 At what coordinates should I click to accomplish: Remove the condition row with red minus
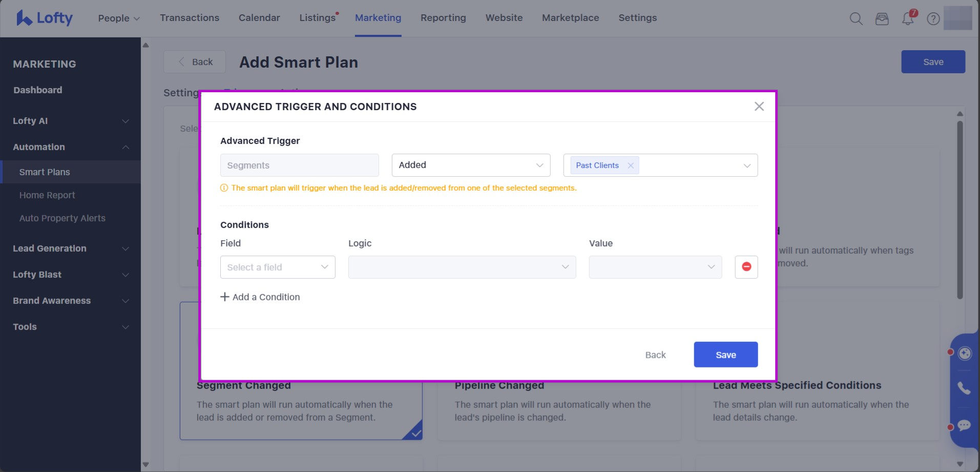coord(746,267)
